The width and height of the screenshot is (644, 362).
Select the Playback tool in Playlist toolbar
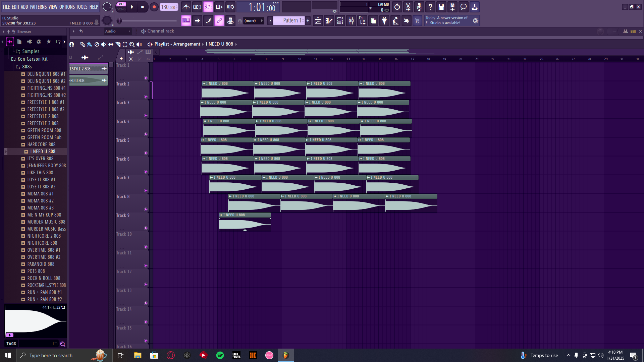139,44
